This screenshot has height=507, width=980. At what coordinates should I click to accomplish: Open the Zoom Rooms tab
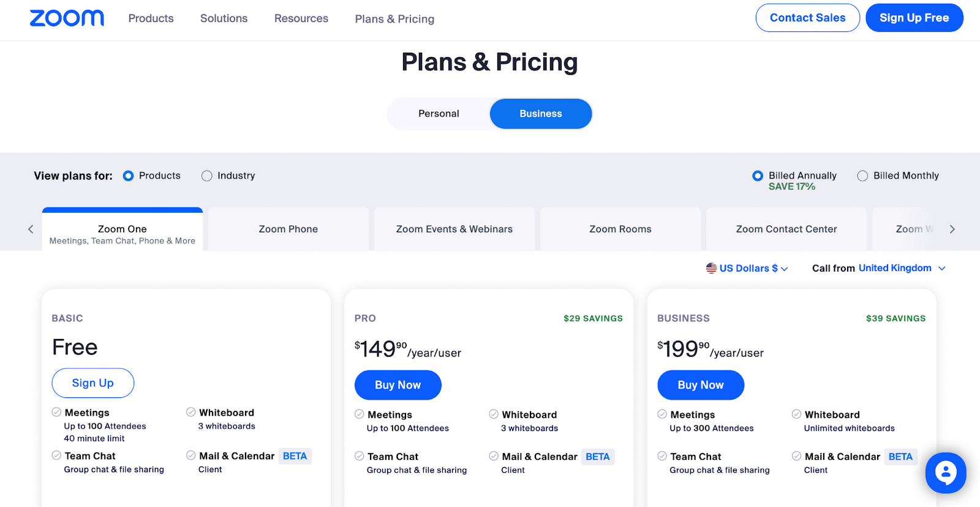coord(620,229)
